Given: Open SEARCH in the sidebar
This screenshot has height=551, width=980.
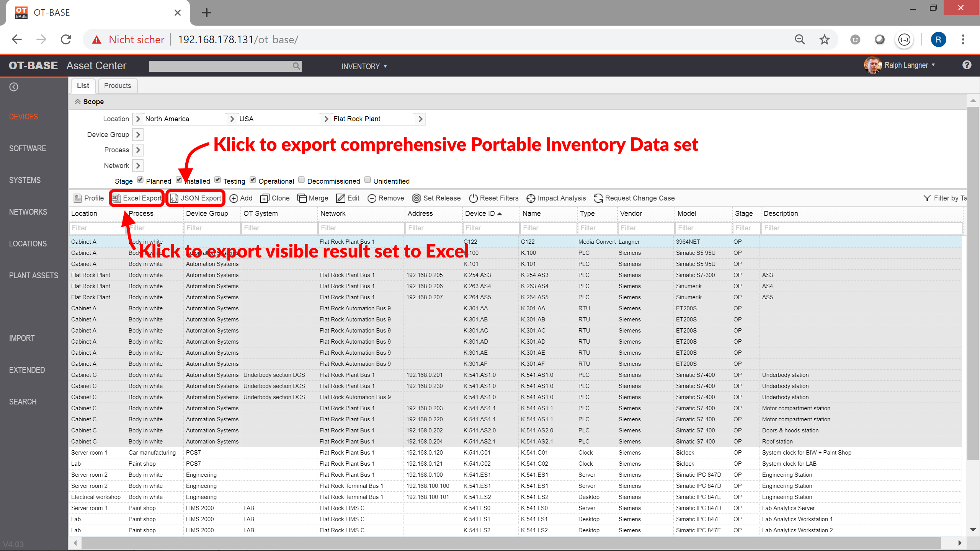Looking at the screenshot, I should (23, 402).
